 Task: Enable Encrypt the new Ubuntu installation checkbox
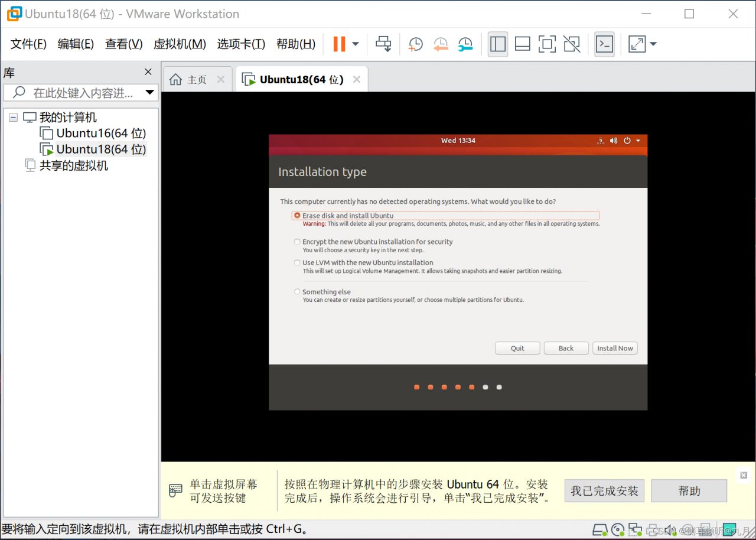point(298,242)
